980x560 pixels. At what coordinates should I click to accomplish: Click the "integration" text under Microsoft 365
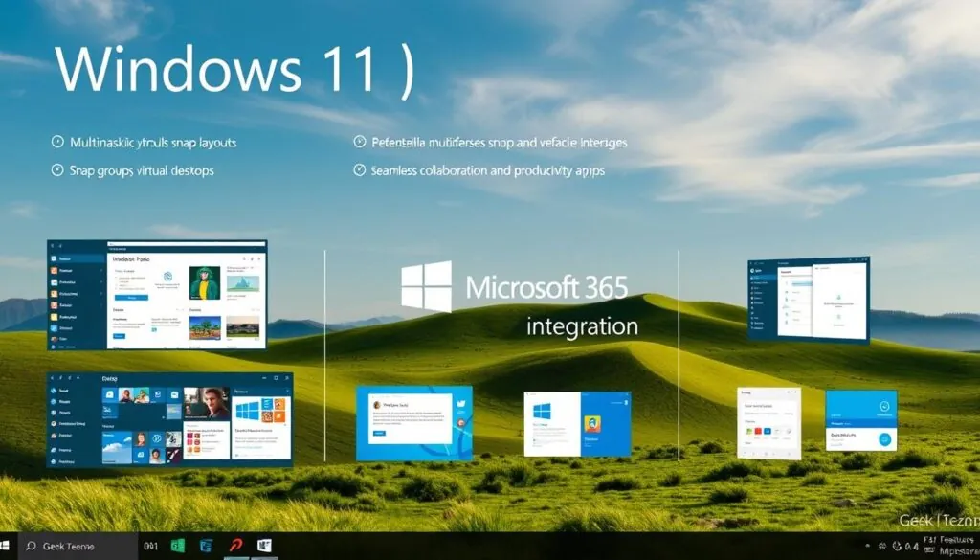(x=582, y=326)
